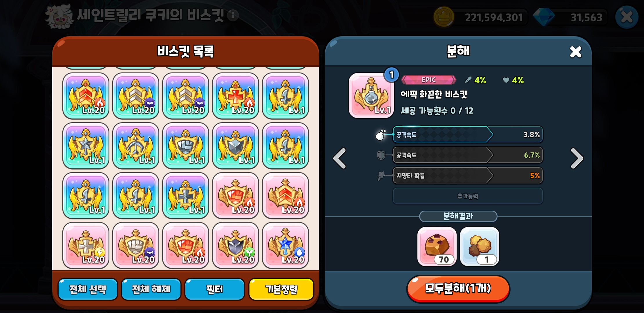The height and width of the screenshot is (313, 644).
Task: Tap the blue diamond gem currency icon
Action: click(544, 17)
